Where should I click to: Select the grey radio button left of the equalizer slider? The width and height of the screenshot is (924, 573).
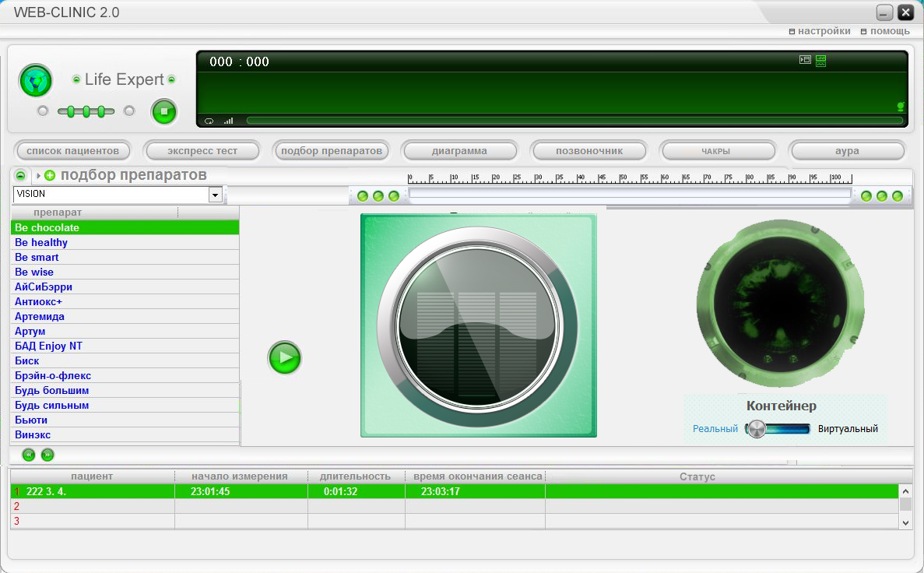pyautogui.click(x=43, y=111)
